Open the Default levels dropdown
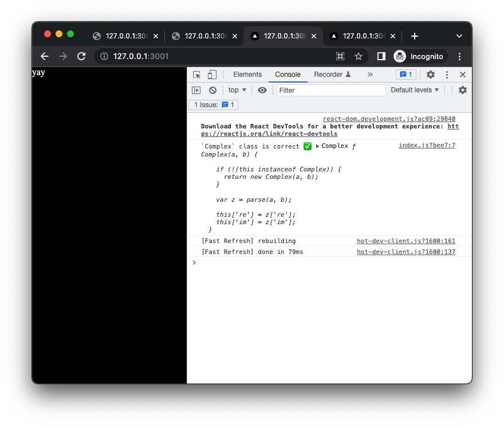The width and height of the screenshot is (504, 426). pos(415,90)
